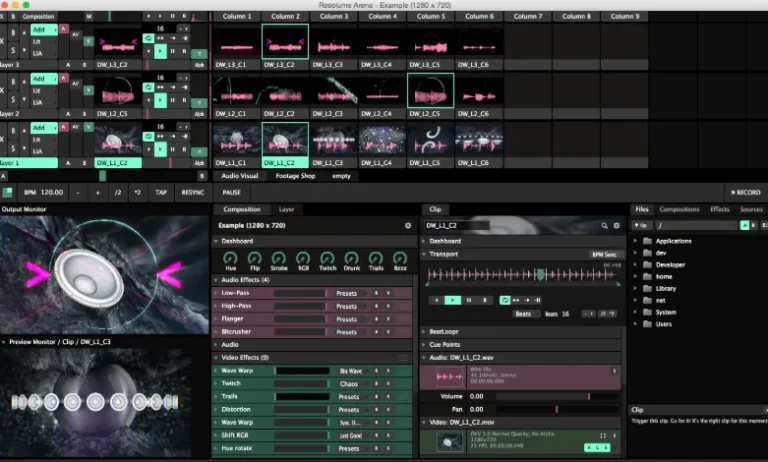Image resolution: width=768 pixels, height=462 pixels.
Task: Click the clip search magnifier icon
Action: point(604,226)
